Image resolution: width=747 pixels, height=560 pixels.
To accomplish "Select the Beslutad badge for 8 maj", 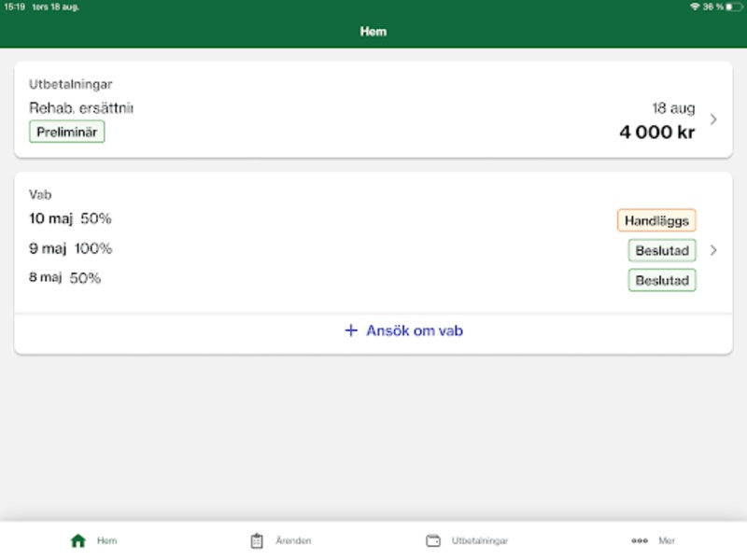I will pos(662,280).
